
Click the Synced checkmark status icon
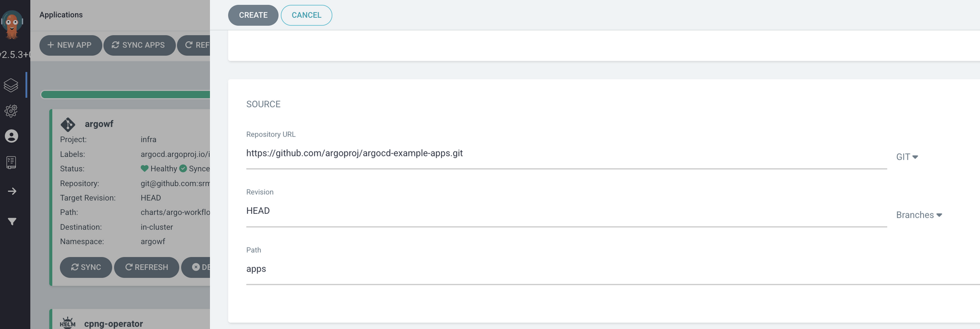183,169
